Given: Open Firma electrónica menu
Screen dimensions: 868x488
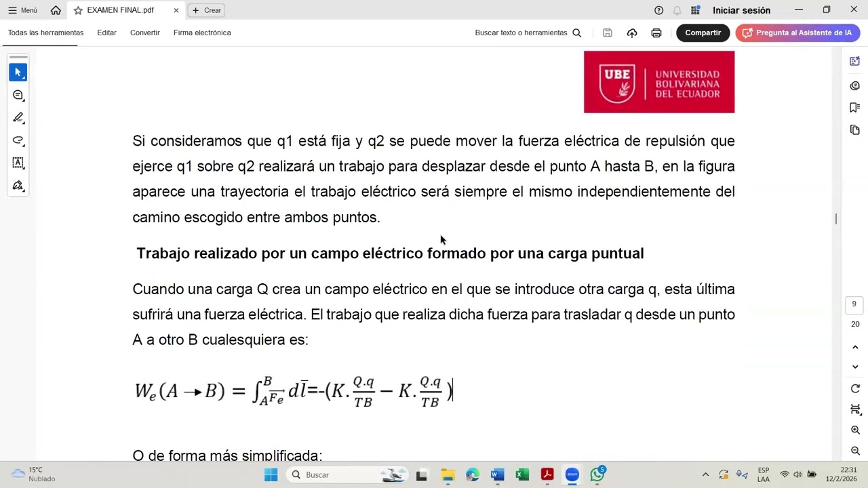Looking at the screenshot, I should pos(202,33).
